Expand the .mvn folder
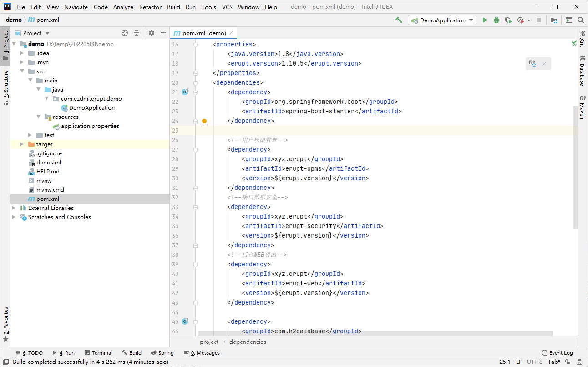Screen dimensions: 588x367 click(21, 62)
